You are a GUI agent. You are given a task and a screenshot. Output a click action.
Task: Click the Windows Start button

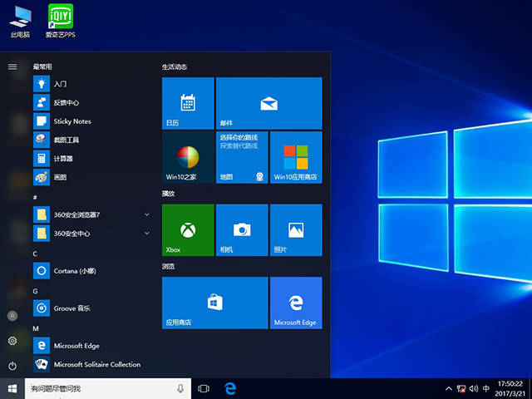[x=12, y=388]
